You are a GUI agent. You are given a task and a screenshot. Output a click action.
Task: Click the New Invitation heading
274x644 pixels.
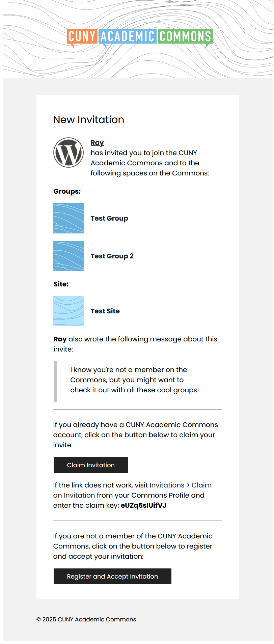click(89, 120)
